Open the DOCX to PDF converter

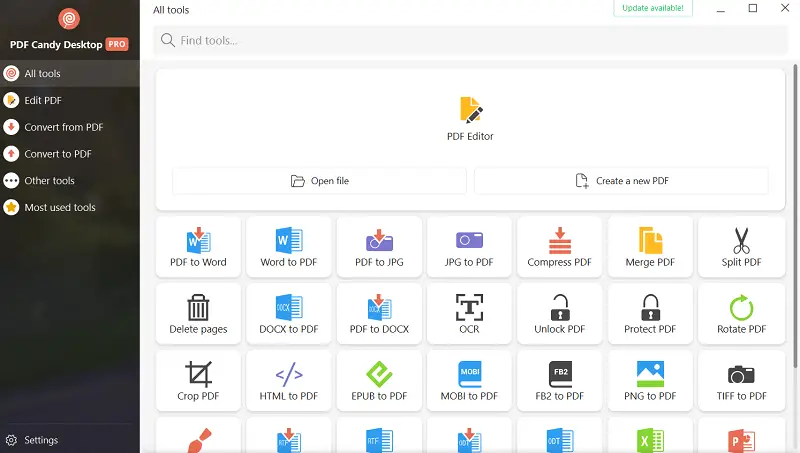288,314
